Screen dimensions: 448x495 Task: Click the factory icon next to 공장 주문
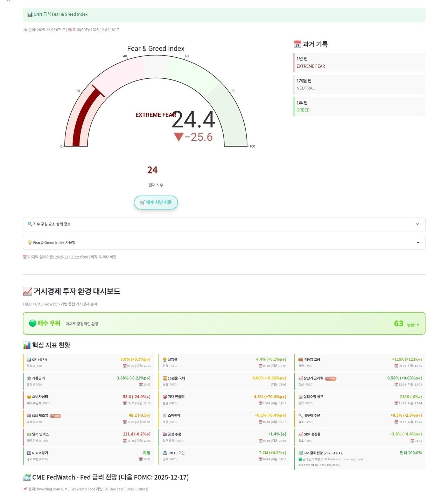[x=164, y=434]
